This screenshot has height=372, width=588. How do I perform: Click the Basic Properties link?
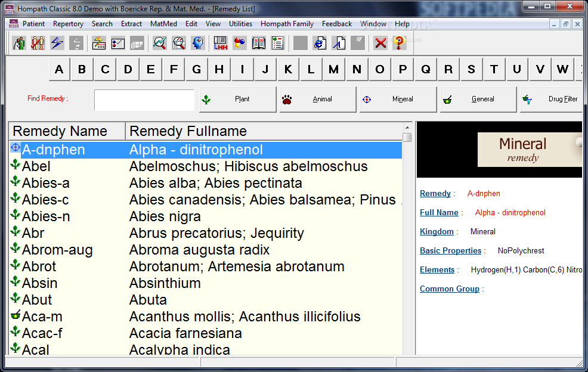(450, 251)
